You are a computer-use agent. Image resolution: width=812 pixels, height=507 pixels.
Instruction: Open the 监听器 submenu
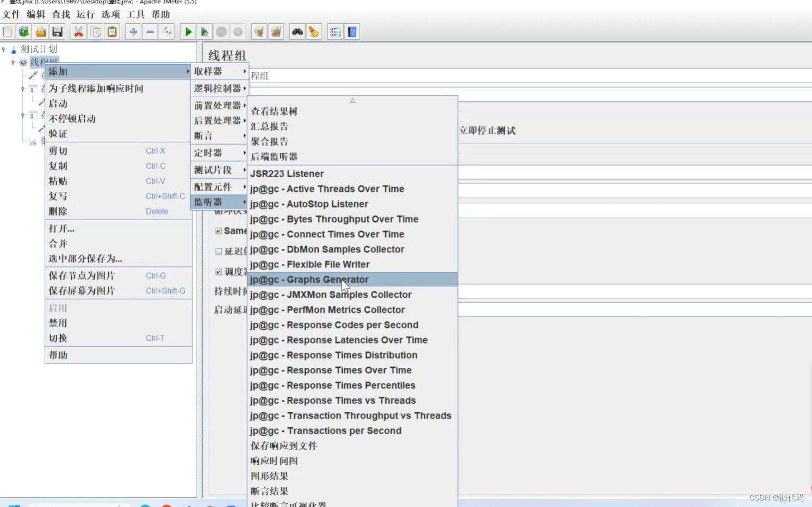[219, 202]
